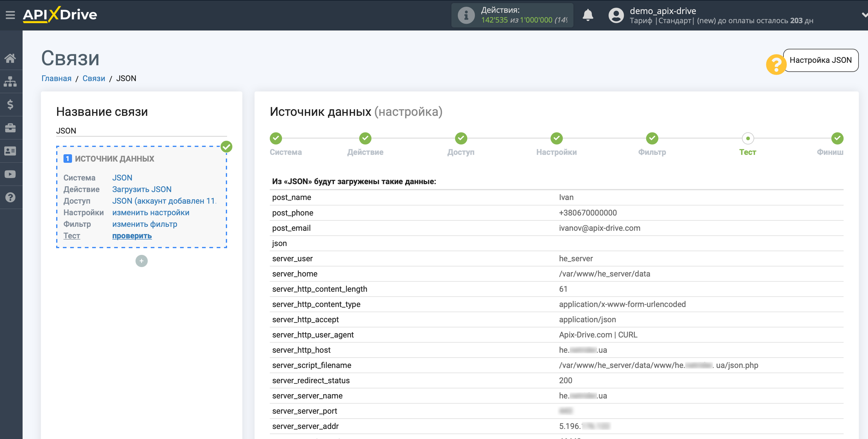Screen dimensions: 868x439
Task: Click the actions counter 142'535 из 1'000'000
Action: [524, 20]
